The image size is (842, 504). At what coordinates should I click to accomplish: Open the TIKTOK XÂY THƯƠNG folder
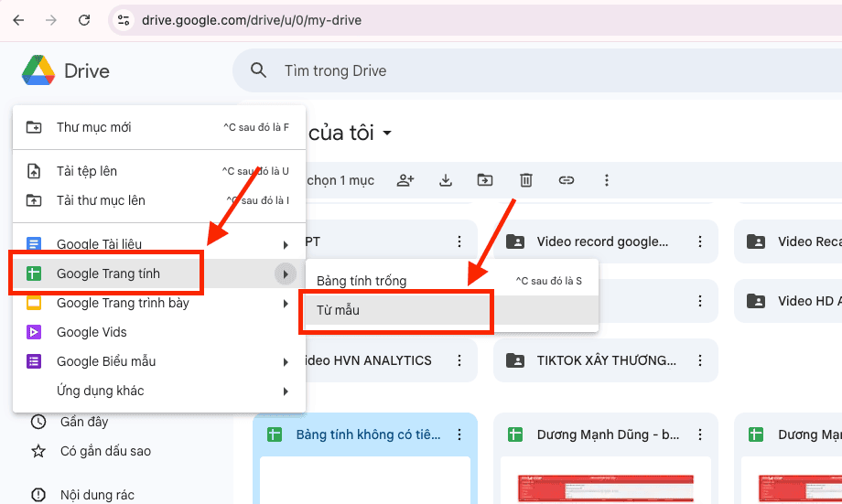point(605,360)
